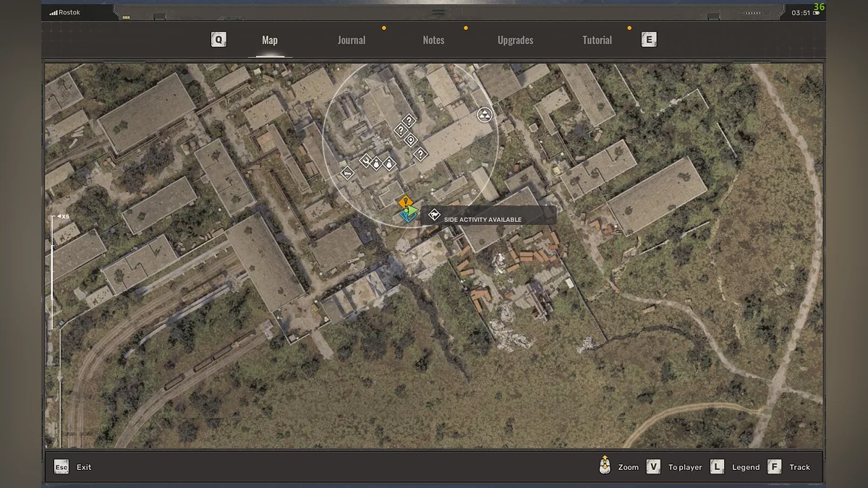Open the Tutorial tab
The image size is (868, 488).
click(597, 40)
